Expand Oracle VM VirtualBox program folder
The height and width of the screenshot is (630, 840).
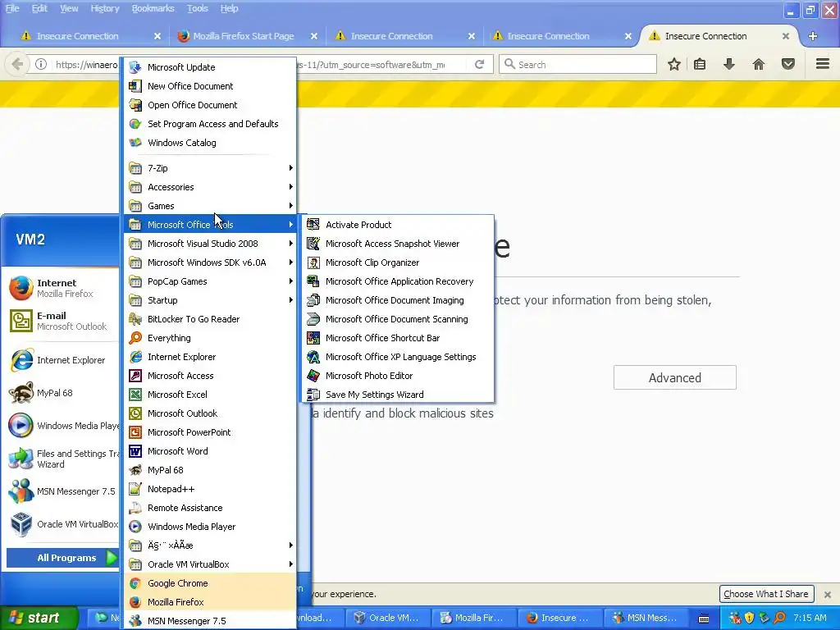210,564
